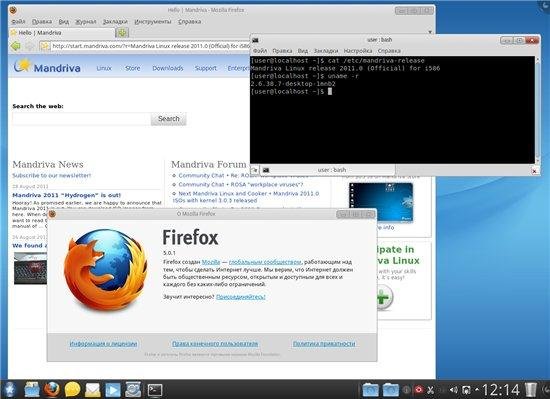The width and height of the screenshot is (550, 399).
Task: Open the Инструменты menu in Firefox
Action: click(153, 21)
